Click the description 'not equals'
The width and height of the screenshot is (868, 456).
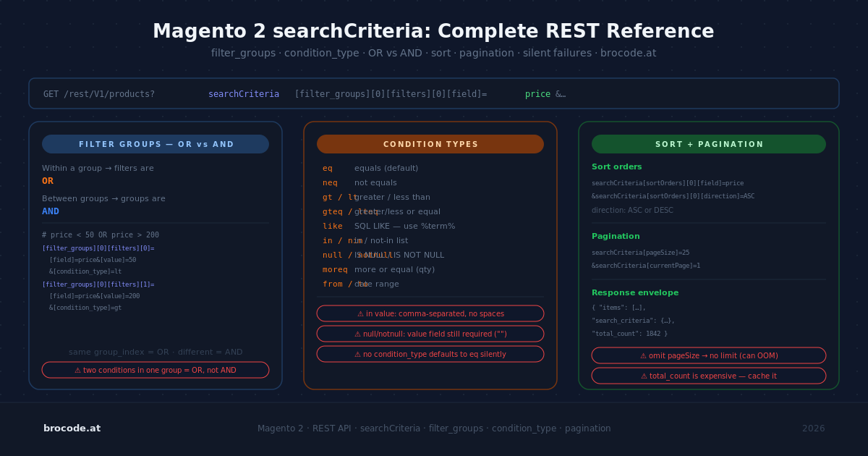point(375,183)
